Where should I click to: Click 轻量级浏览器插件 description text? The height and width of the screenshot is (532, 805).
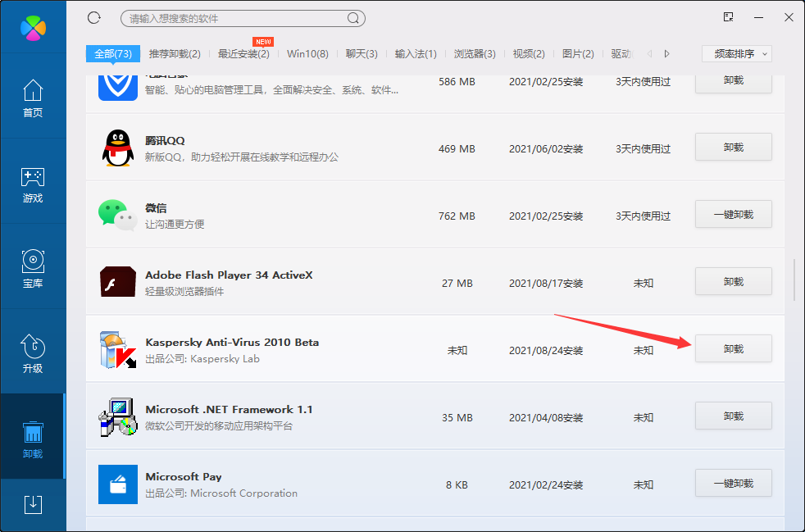click(184, 292)
